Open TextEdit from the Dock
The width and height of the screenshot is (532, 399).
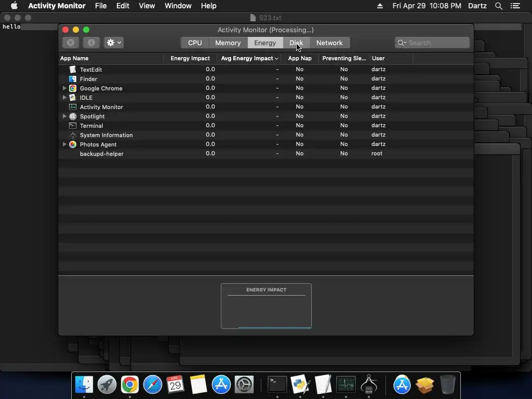pyautogui.click(x=323, y=384)
